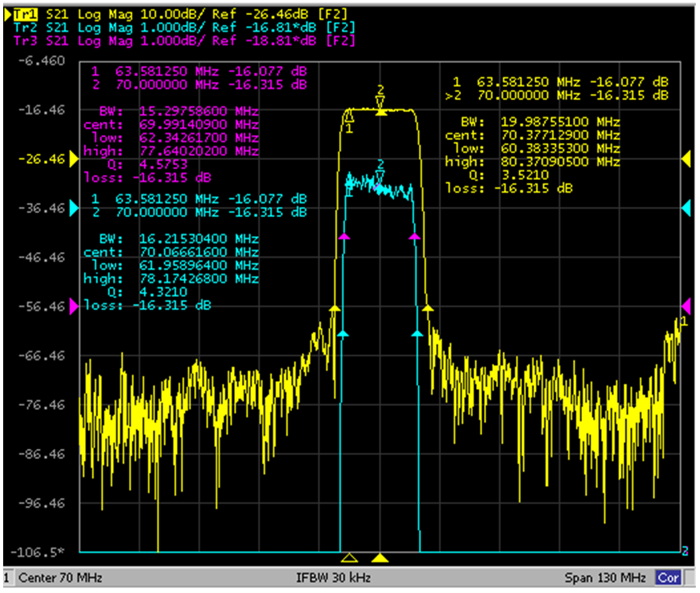This screenshot has height=593, width=700.
Task: Click cyan reference level marker at left edge
Action: (x=74, y=208)
